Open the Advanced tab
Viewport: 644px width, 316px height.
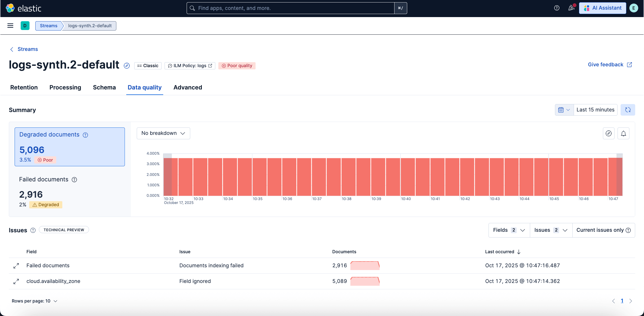click(x=187, y=87)
